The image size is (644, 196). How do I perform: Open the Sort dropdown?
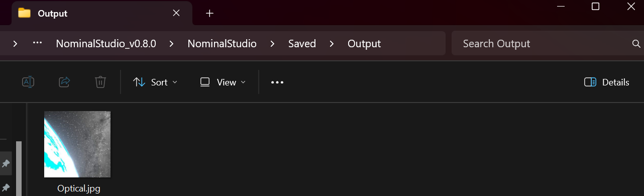pyautogui.click(x=155, y=82)
